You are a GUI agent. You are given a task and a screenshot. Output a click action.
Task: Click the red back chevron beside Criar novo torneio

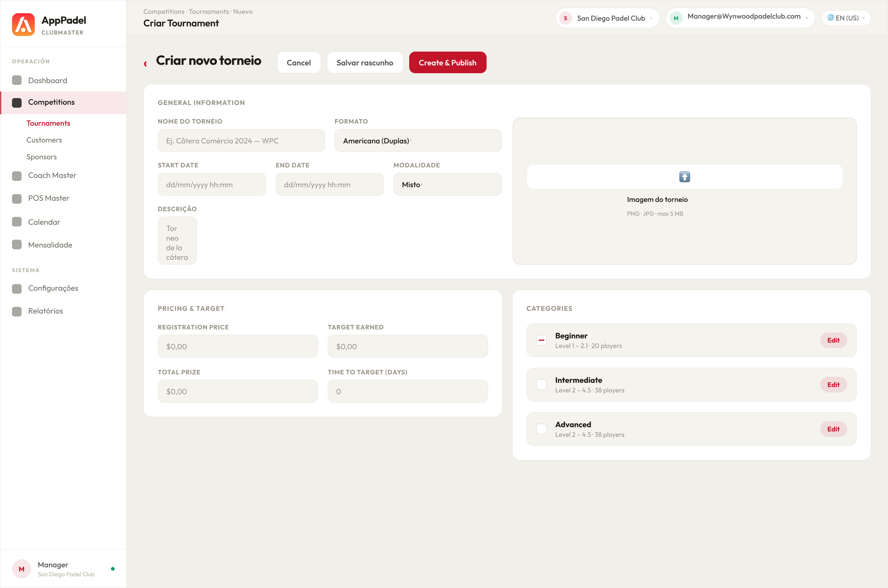(x=145, y=64)
